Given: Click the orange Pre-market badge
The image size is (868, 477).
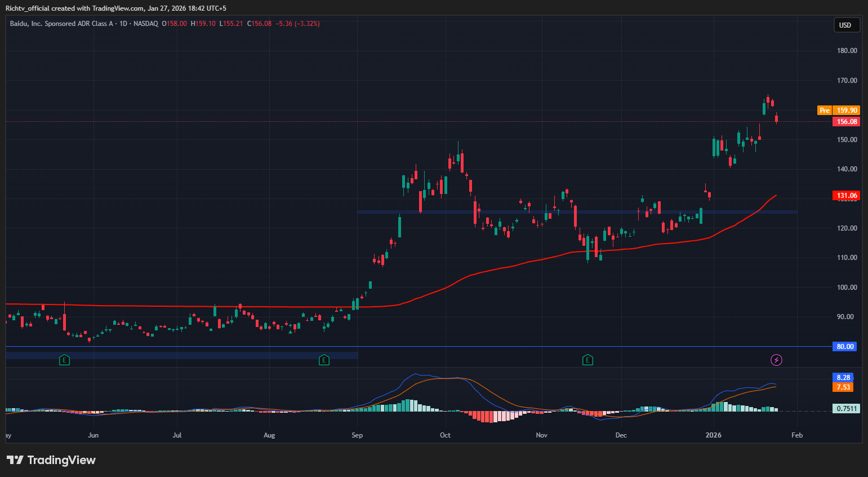Looking at the screenshot, I should point(824,111).
